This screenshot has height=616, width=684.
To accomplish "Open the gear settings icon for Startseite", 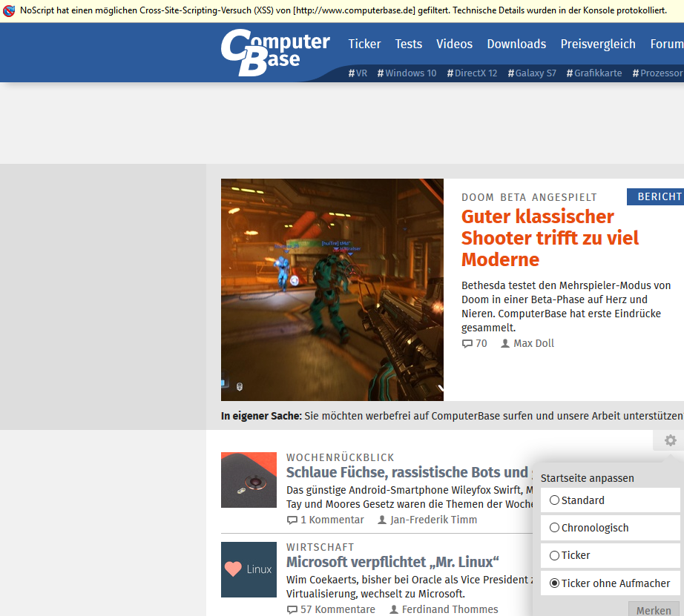I will pyautogui.click(x=671, y=440).
